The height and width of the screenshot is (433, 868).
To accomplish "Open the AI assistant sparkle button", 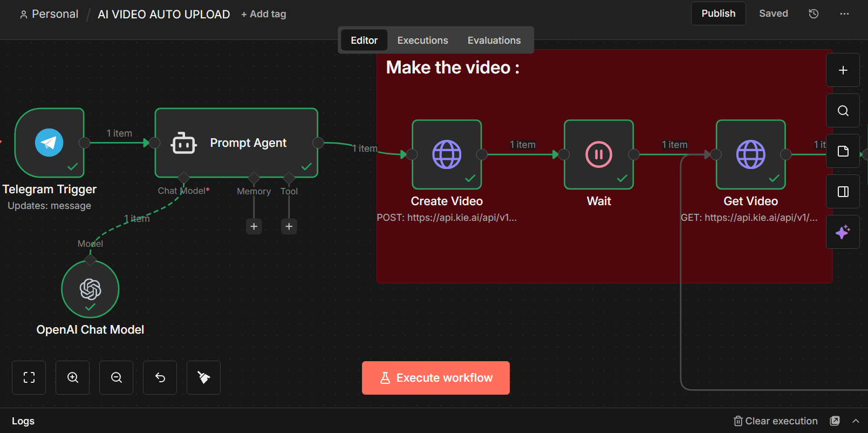I will click(843, 232).
